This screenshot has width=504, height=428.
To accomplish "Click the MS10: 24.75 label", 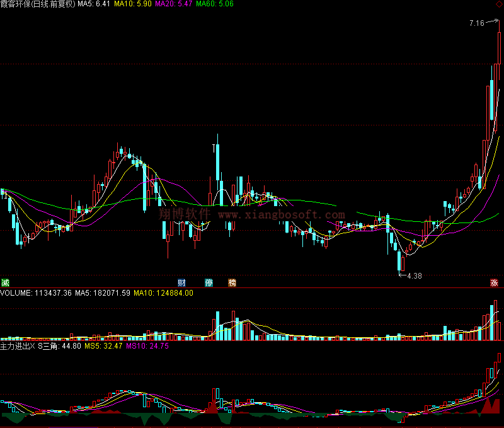I will point(147,346).
